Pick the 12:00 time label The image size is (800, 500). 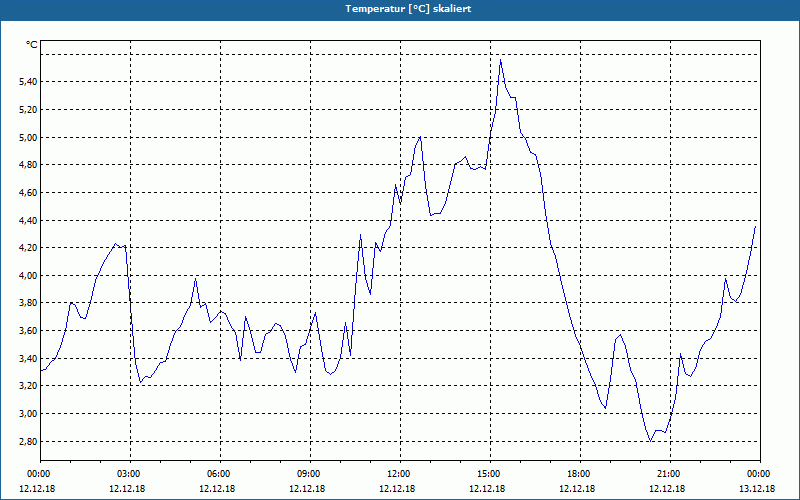(x=401, y=474)
